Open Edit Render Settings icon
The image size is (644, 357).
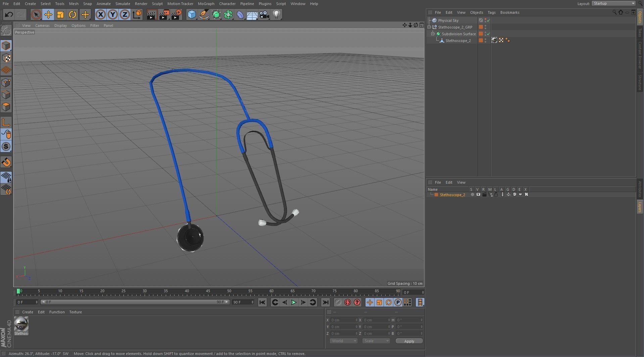point(177,14)
